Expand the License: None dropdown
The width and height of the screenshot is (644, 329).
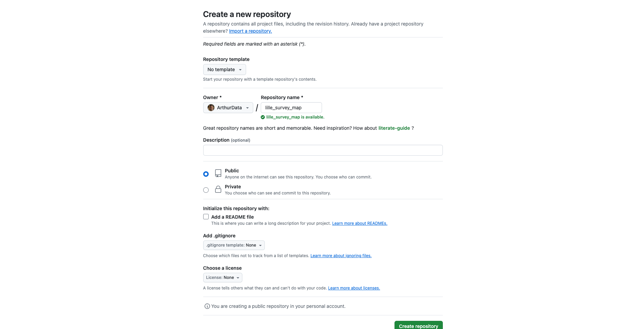pos(223,278)
